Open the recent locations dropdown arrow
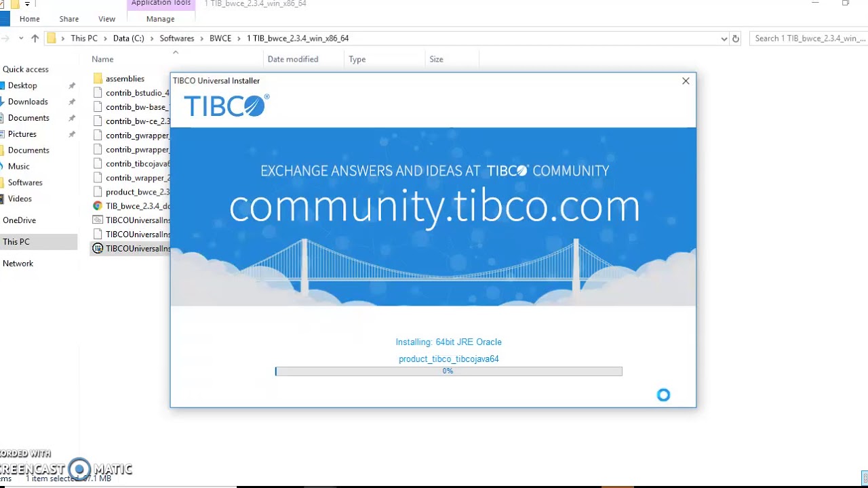Screen dimensions: 868x488 point(22,39)
